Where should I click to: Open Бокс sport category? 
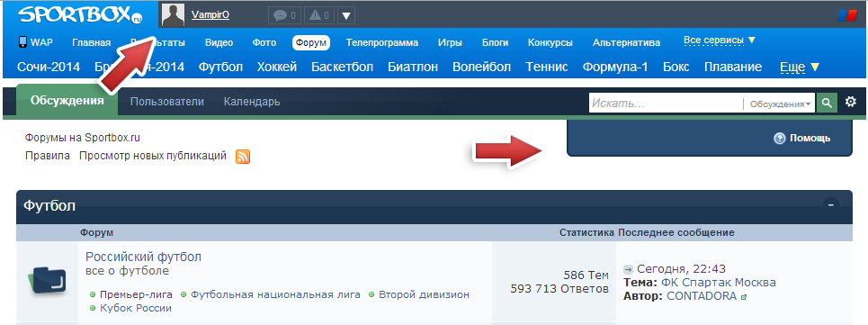676,67
